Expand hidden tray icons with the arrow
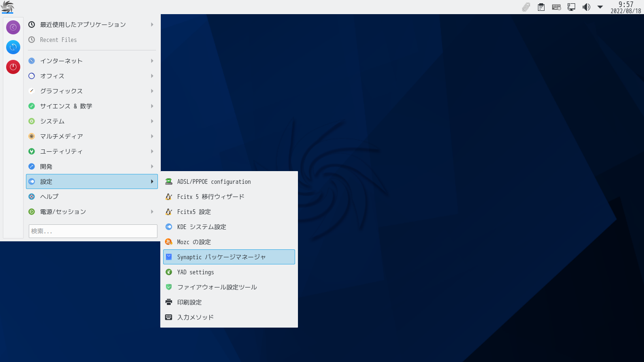Image resolution: width=644 pixels, height=362 pixels. (600, 7)
